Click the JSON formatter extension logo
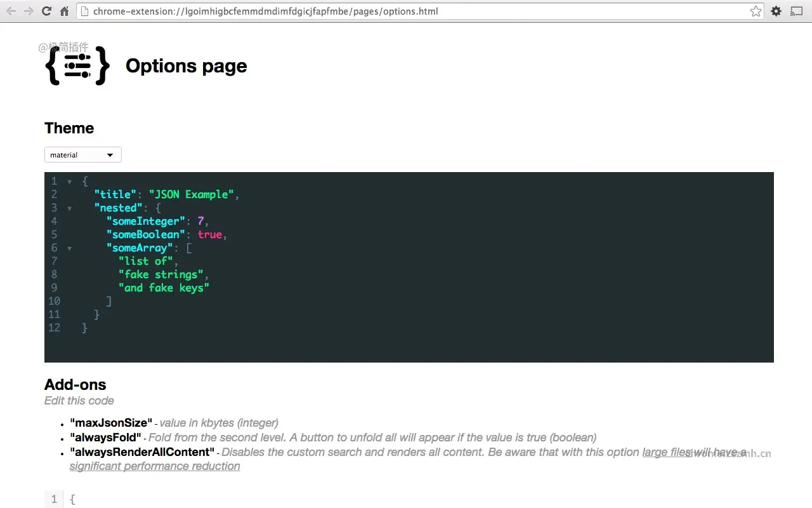 76,67
